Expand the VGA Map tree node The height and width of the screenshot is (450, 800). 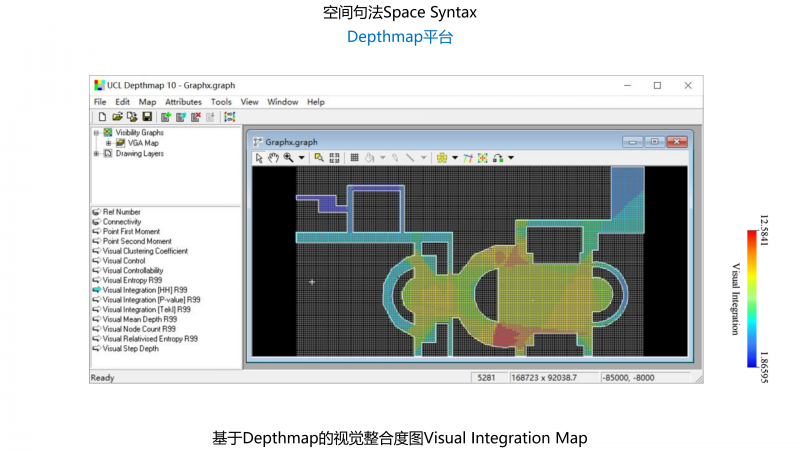[108, 143]
